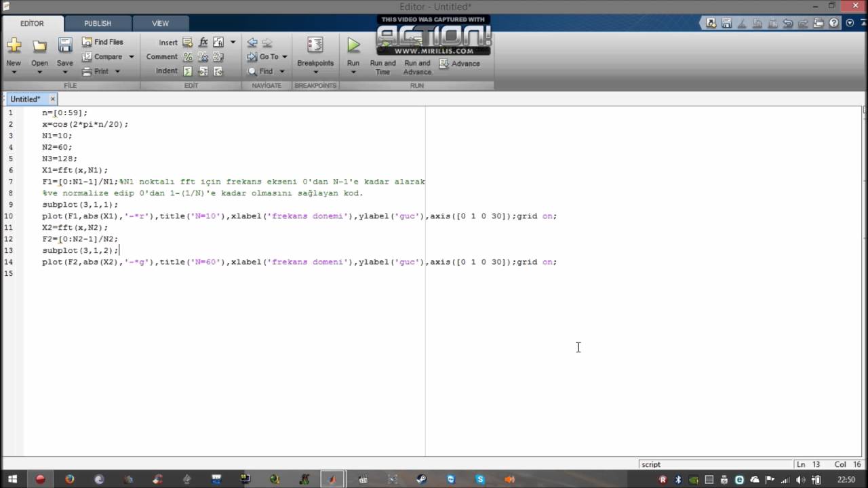Open Skype from the taskbar
Screen dimensions: 868x488
(x=480, y=479)
